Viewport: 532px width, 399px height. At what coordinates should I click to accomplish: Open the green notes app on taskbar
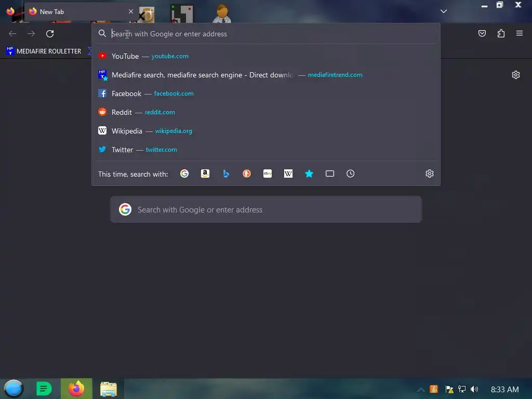(44, 389)
